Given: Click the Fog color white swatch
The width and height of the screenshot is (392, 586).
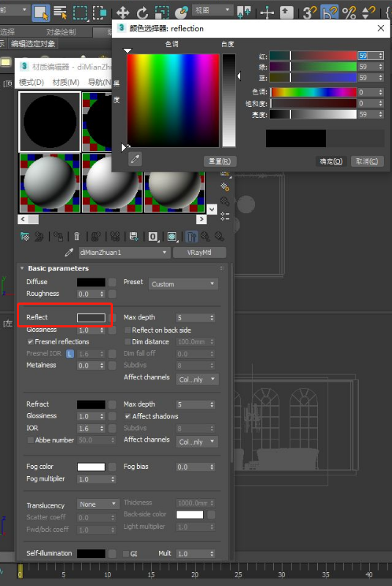Looking at the screenshot, I should [91, 467].
